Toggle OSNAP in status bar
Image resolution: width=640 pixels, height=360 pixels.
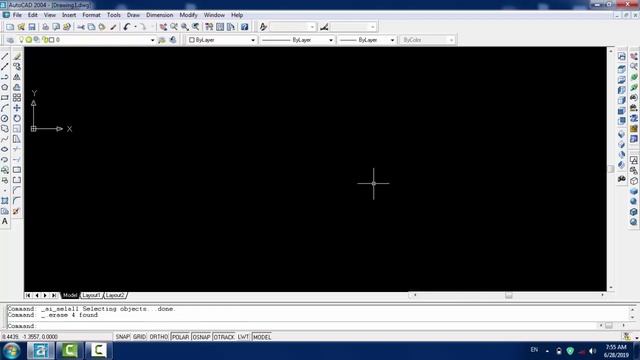pyautogui.click(x=201, y=337)
